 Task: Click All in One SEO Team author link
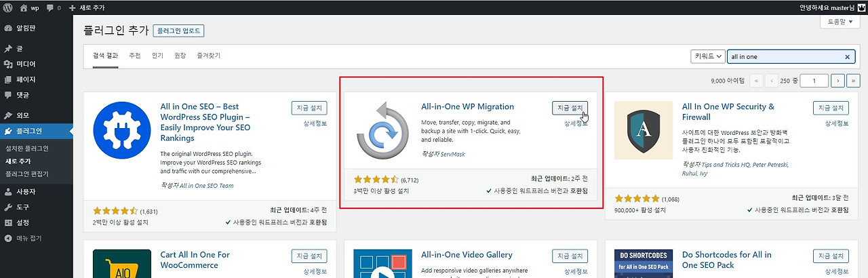[206, 185]
